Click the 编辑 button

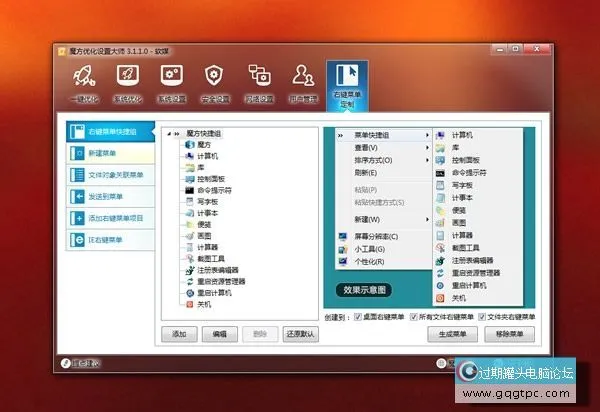(220, 334)
